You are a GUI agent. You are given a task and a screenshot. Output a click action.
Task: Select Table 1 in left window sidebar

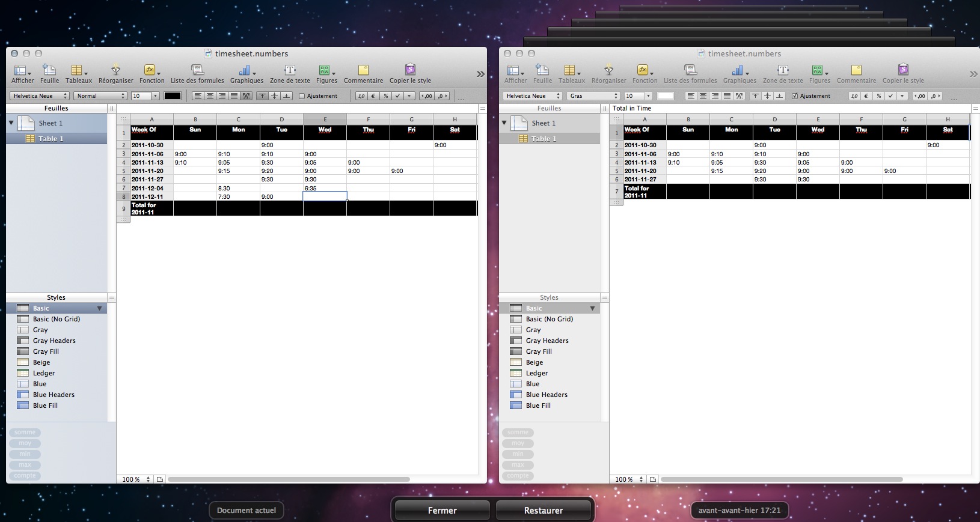point(57,139)
